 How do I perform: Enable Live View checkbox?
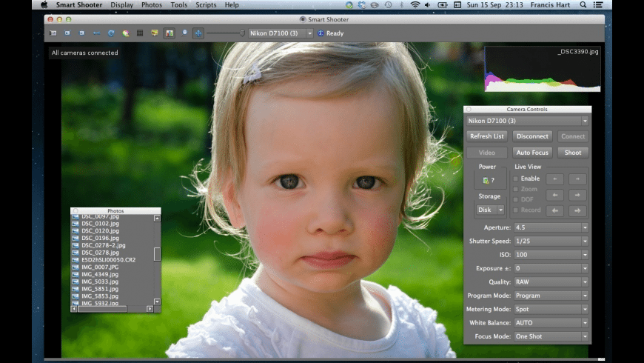click(516, 179)
